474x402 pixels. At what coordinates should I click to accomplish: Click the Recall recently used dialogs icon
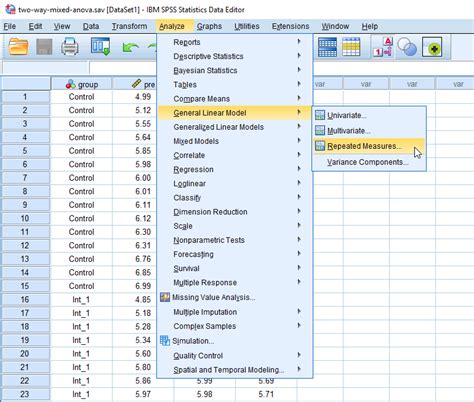pyautogui.click(x=100, y=47)
